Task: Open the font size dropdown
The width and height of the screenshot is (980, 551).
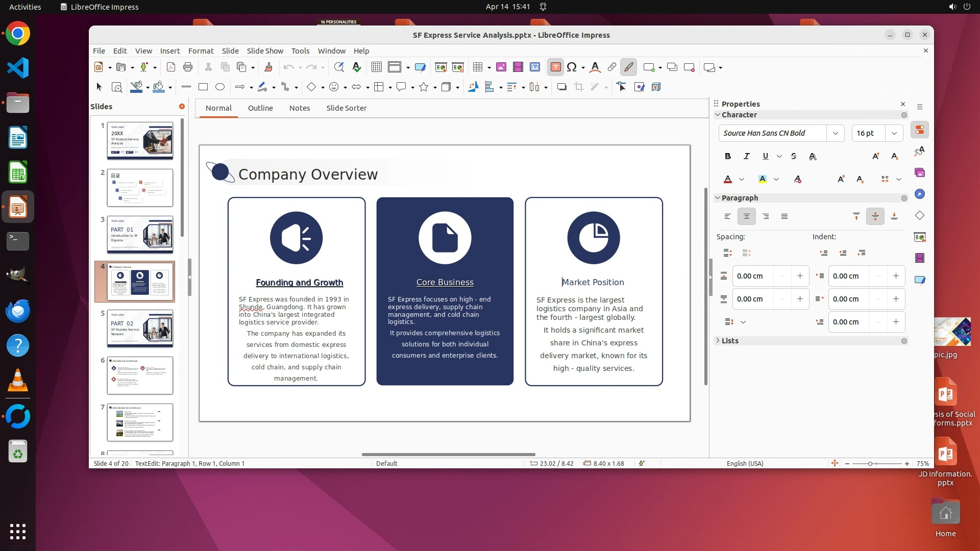Action: click(894, 133)
